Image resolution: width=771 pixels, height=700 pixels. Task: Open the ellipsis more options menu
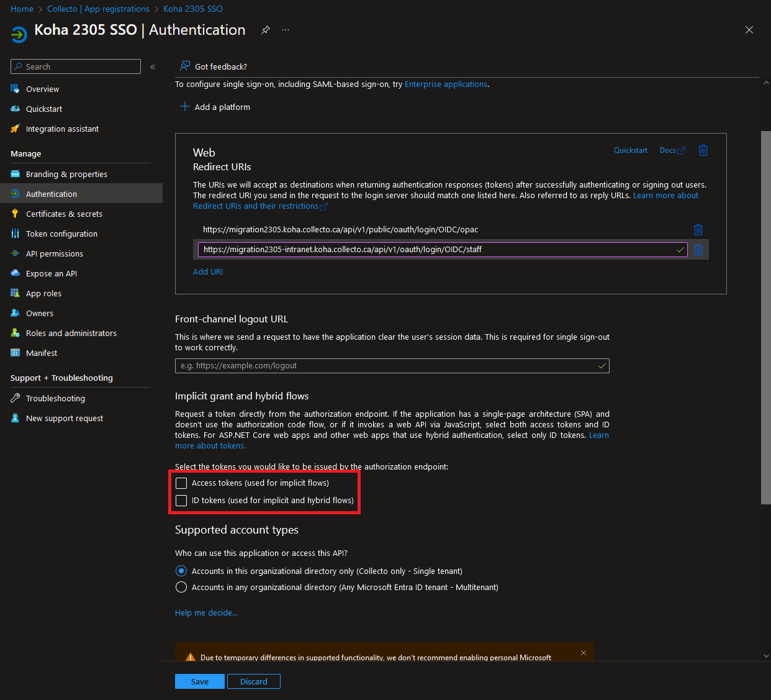coord(286,30)
